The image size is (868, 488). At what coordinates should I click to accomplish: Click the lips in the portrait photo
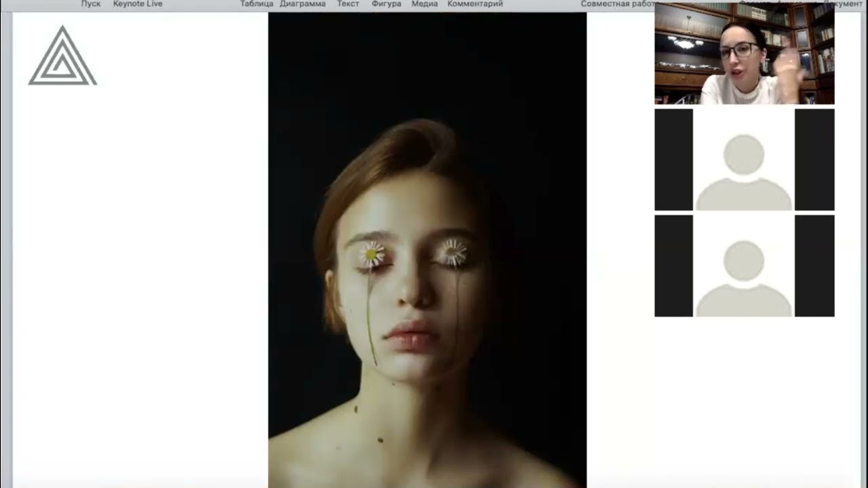point(410,335)
